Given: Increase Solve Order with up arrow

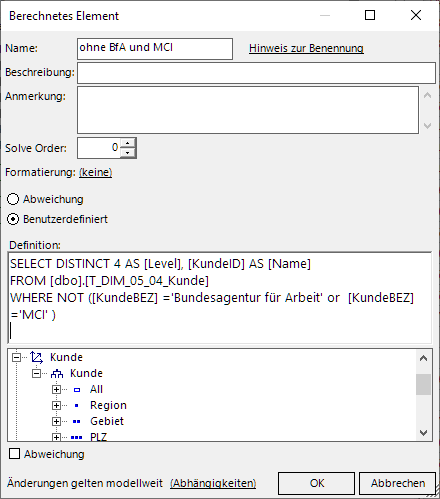Looking at the screenshot, I should tap(128, 143).
